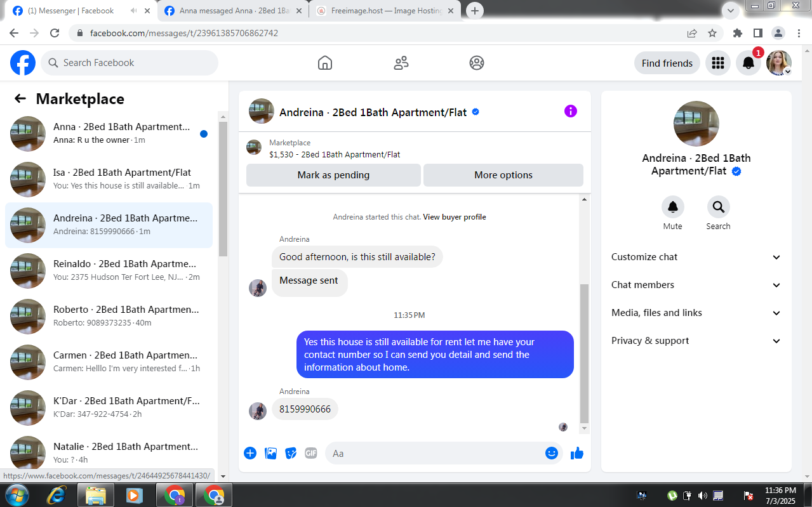Open a new browser tab
This screenshot has height=507, width=812.
tap(475, 11)
